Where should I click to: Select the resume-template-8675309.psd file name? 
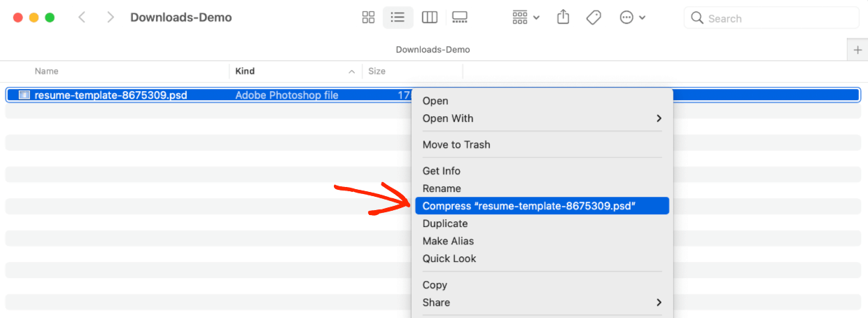point(111,95)
